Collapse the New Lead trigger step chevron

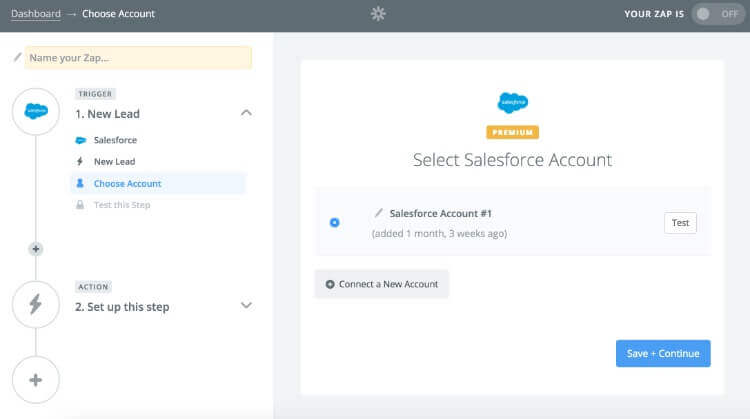pyautogui.click(x=246, y=113)
